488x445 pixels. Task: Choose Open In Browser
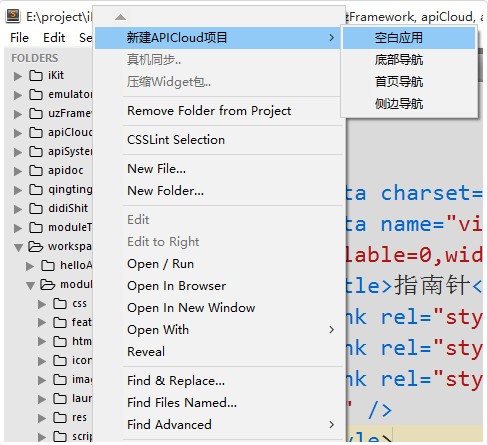pos(176,286)
